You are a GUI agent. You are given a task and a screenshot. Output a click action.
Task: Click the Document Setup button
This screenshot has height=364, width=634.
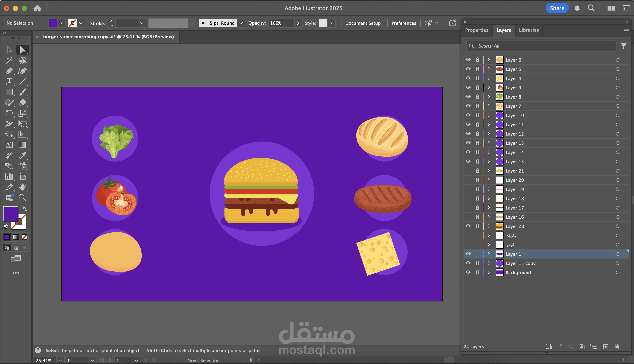tap(363, 23)
